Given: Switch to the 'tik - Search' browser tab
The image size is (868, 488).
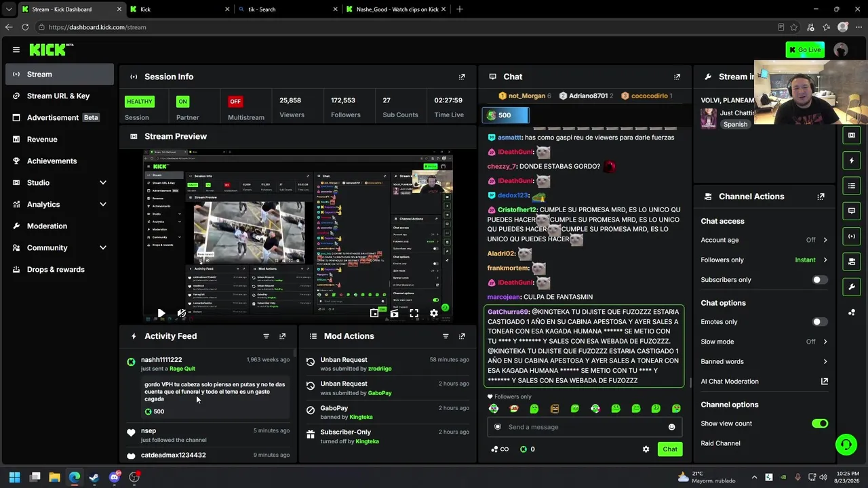Looking at the screenshot, I should [x=288, y=9].
